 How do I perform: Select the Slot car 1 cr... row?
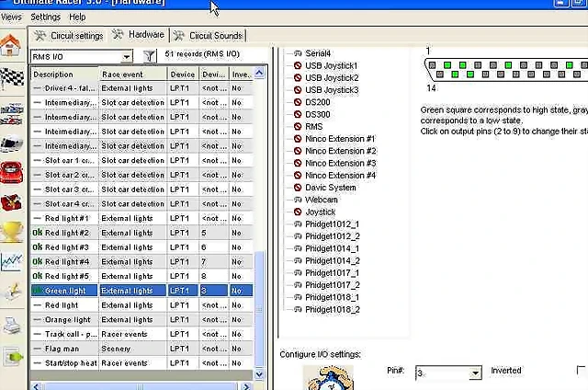tap(141, 160)
